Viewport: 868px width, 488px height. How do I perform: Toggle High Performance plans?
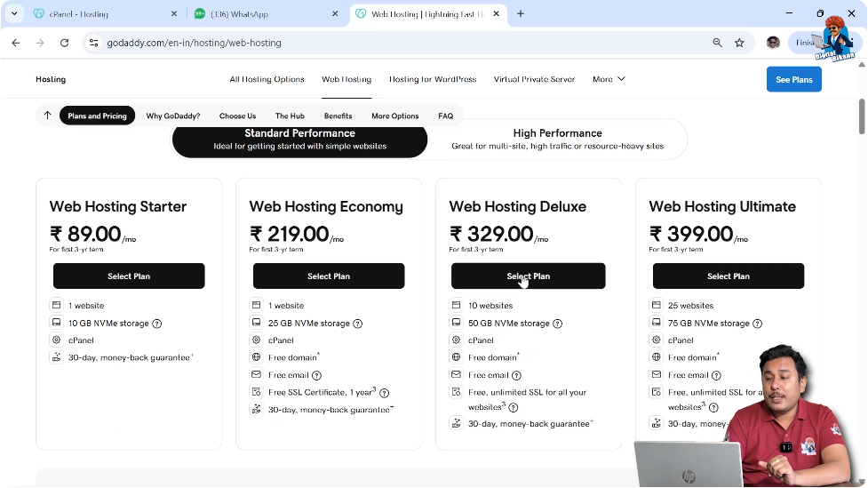coord(557,140)
